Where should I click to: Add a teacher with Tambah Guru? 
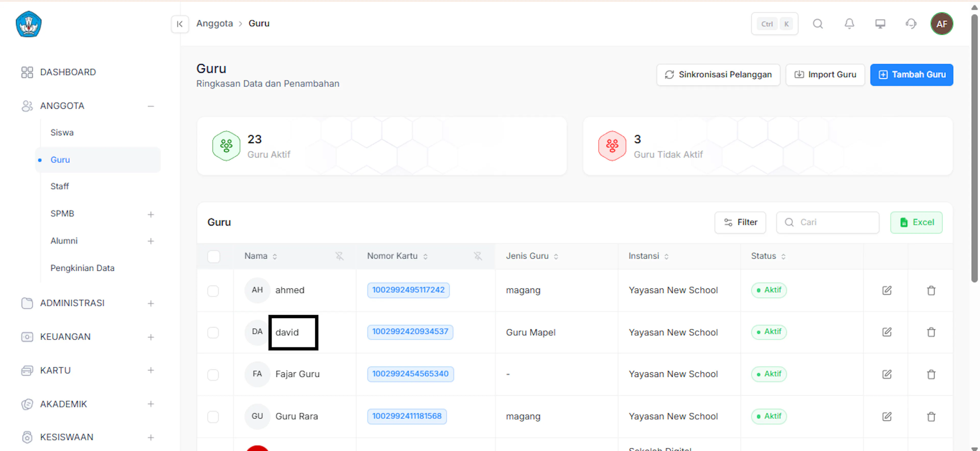(912, 74)
